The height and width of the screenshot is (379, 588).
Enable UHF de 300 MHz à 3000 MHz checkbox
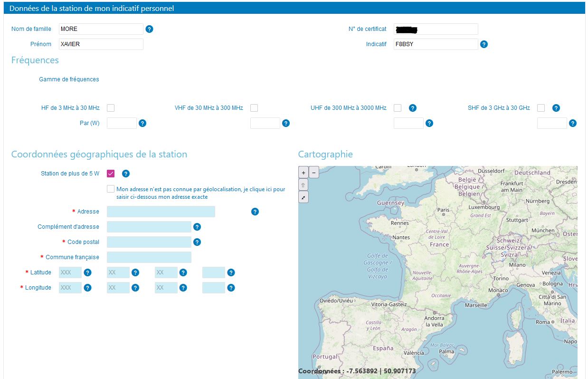pyautogui.click(x=398, y=108)
